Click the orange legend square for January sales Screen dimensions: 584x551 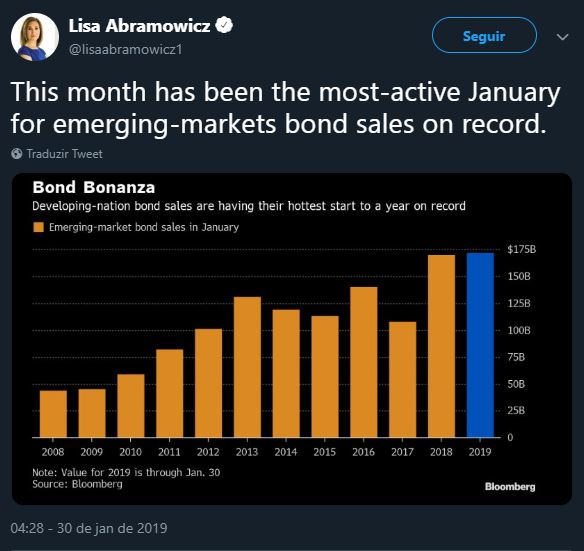(38, 227)
